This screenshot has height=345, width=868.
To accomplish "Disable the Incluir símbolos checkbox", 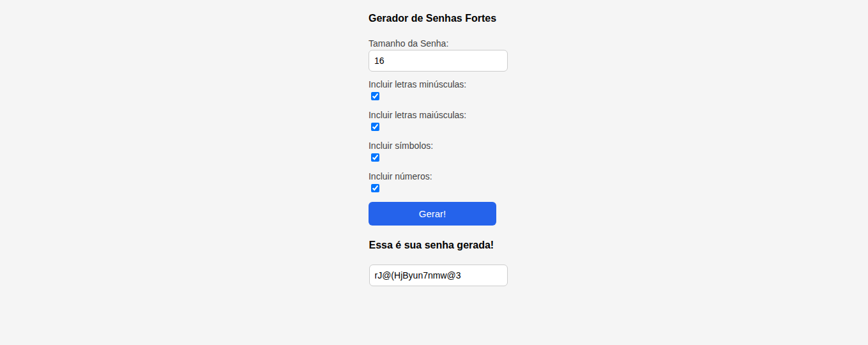I will 375,158.
